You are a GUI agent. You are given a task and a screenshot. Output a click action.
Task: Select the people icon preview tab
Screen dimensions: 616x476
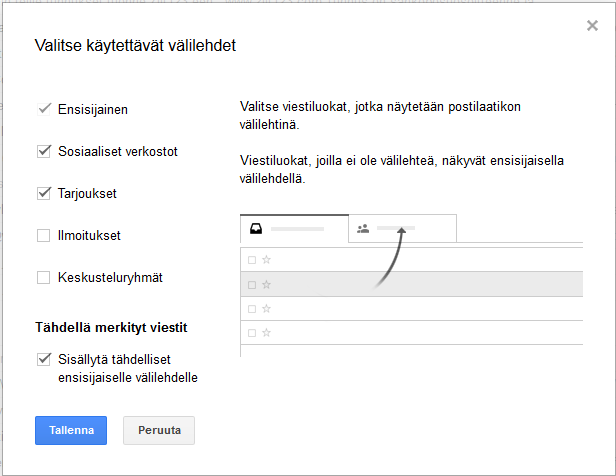pyautogui.click(x=363, y=228)
